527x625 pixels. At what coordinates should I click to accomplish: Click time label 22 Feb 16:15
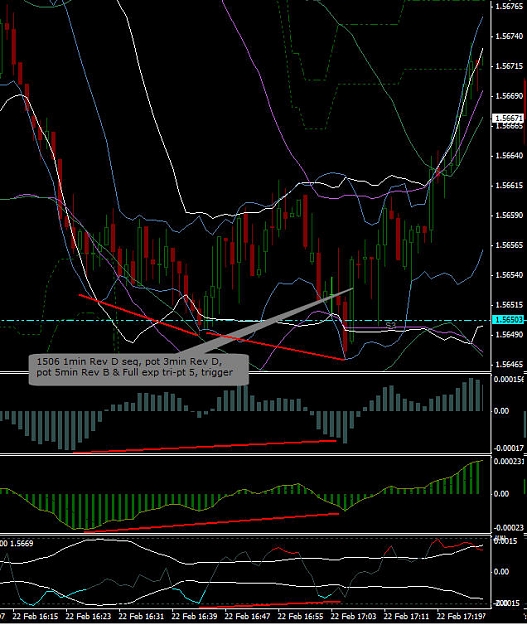[x=35, y=616]
